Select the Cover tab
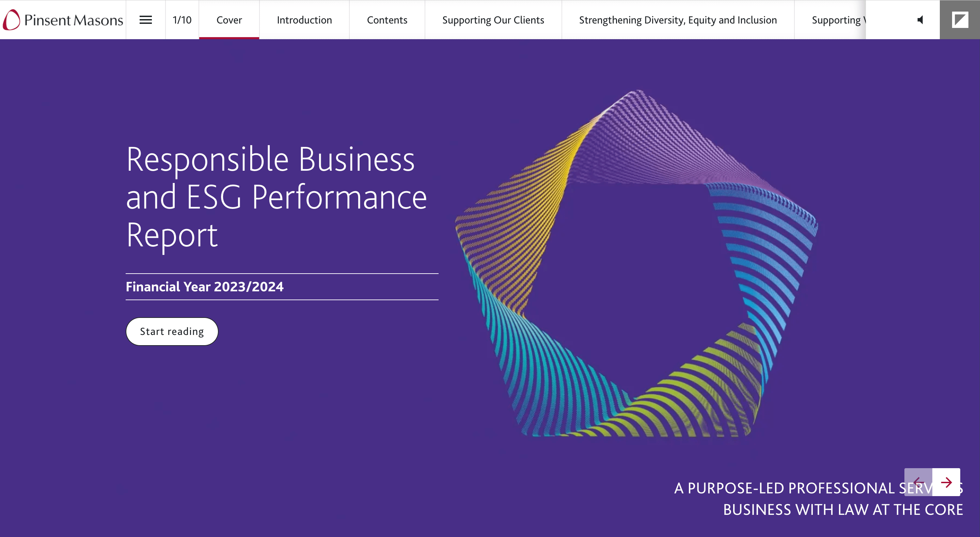Image resolution: width=980 pixels, height=537 pixels. [229, 20]
